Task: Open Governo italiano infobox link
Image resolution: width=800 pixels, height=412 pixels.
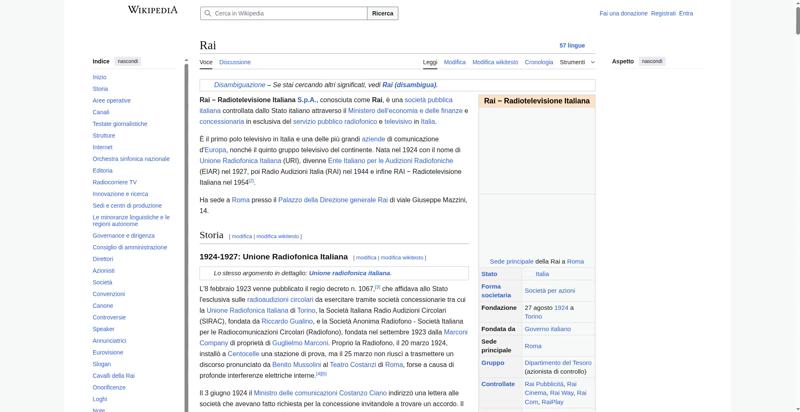Action: click(547, 329)
